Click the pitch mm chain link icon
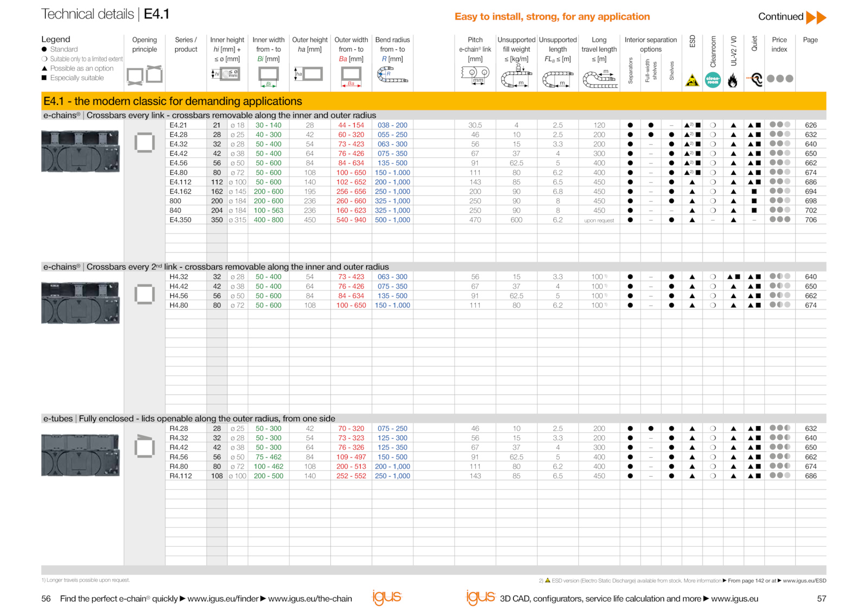 coord(475,74)
